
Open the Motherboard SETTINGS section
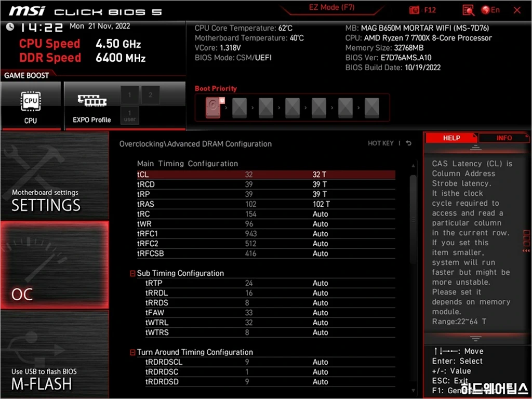point(55,176)
